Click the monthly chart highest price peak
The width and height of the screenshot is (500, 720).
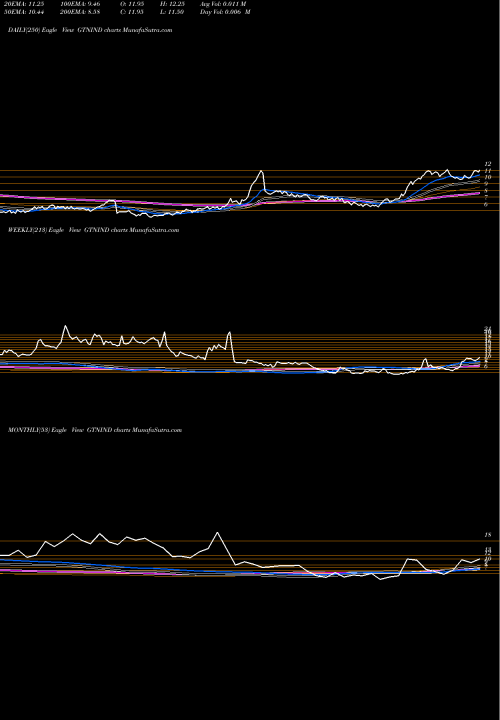point(217,533)
